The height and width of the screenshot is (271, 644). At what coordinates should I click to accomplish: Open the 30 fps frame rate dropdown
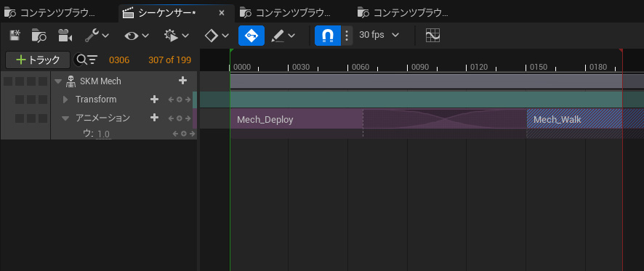pos(379,35)
